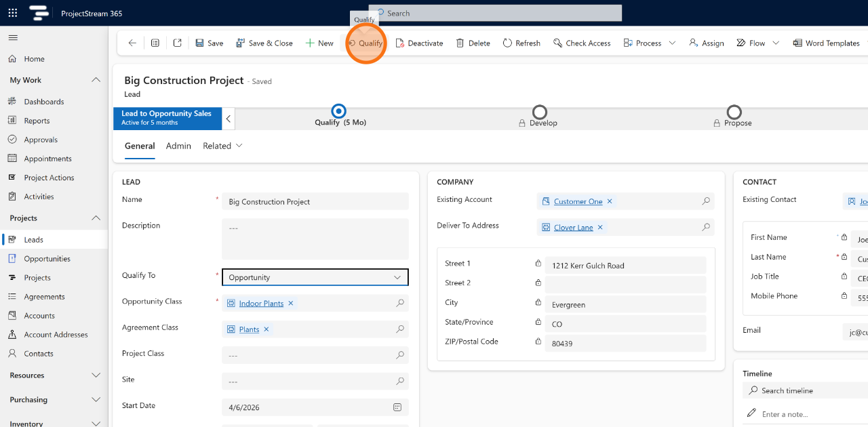
Task: Remove Indoor Plants from Opportunity Class
Action: [291, 303]
